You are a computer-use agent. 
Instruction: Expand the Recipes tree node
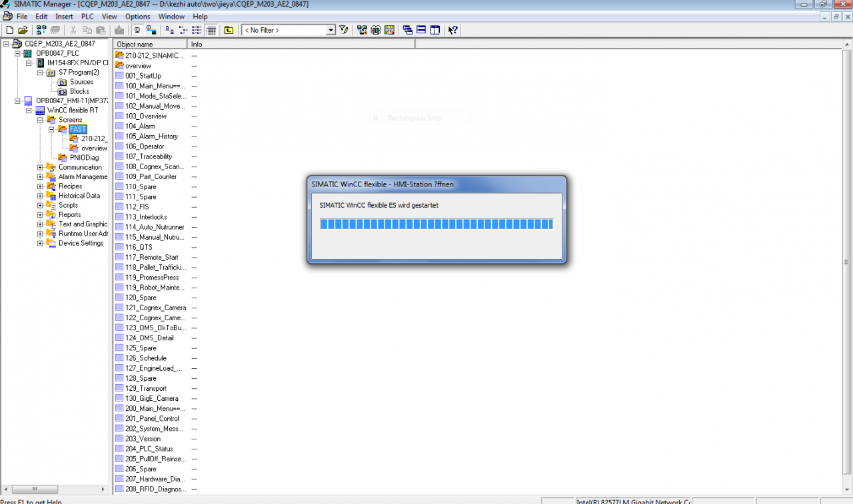pos(40,186)
